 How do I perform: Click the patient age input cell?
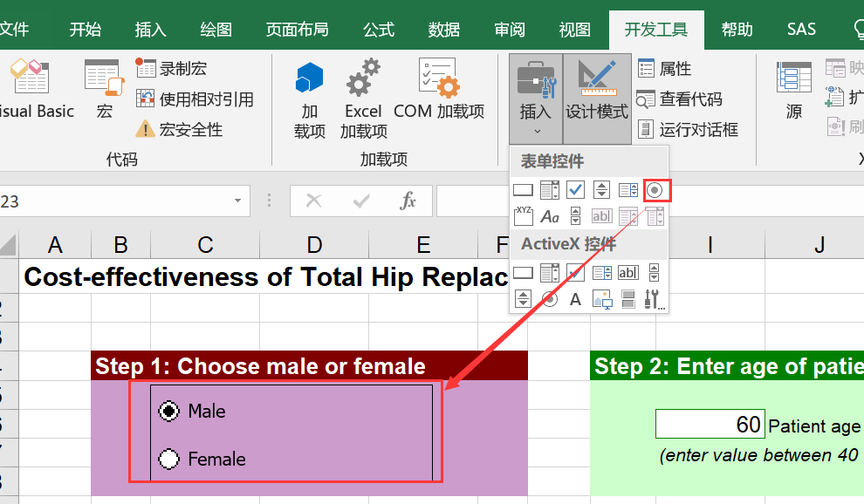tap(710, 424)
